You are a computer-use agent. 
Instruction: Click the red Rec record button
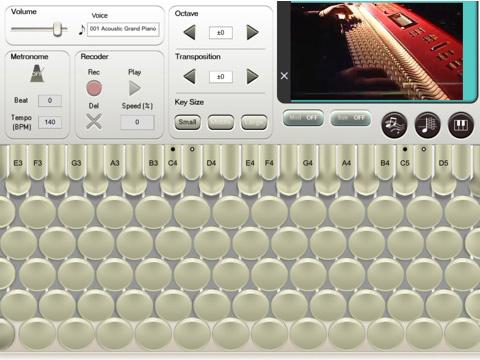94,88
